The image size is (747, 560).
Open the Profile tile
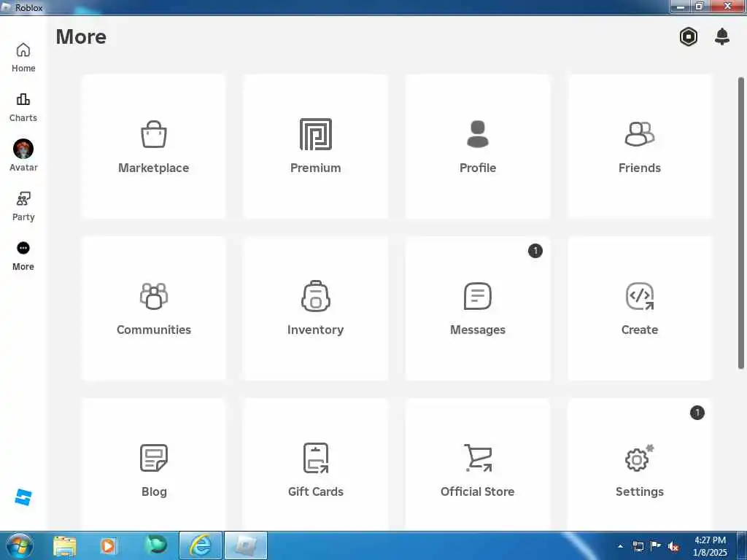(x=477, y=146)
